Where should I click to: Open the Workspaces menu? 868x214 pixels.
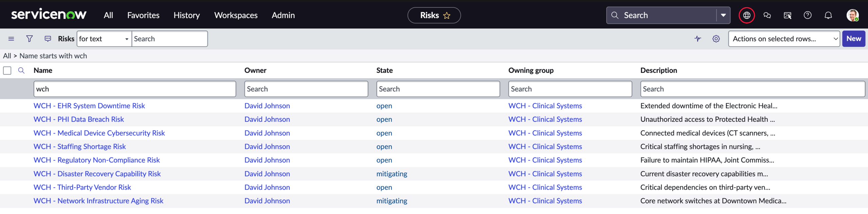pos(236,15)
